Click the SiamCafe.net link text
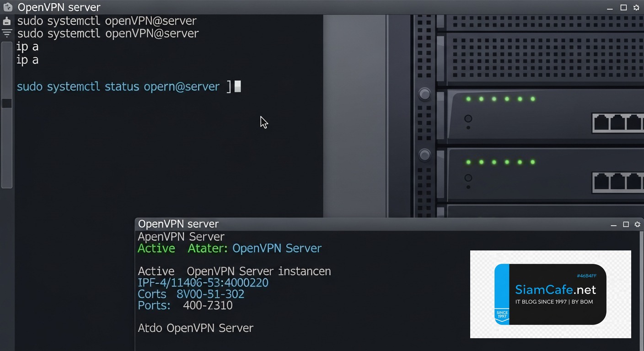 555,289
